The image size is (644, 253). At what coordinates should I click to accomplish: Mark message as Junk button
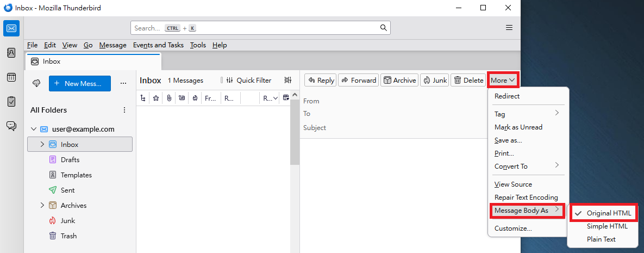click(x=435, y=80)
